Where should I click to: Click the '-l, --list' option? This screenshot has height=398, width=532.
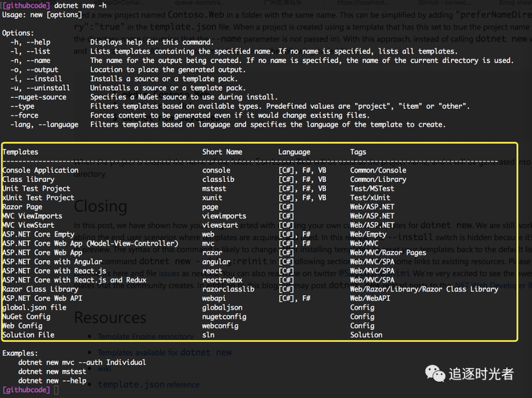pyautogui.click(x=31, y=51)
